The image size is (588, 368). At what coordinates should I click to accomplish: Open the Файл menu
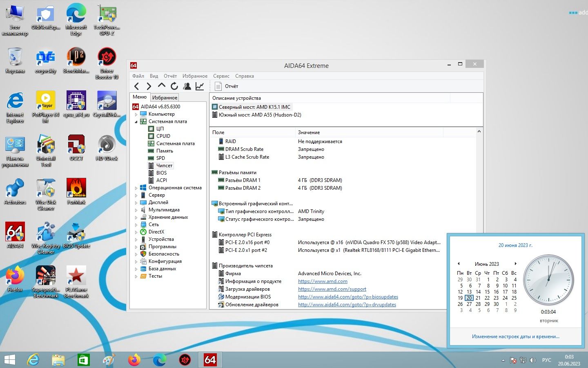tap(138, 76)
